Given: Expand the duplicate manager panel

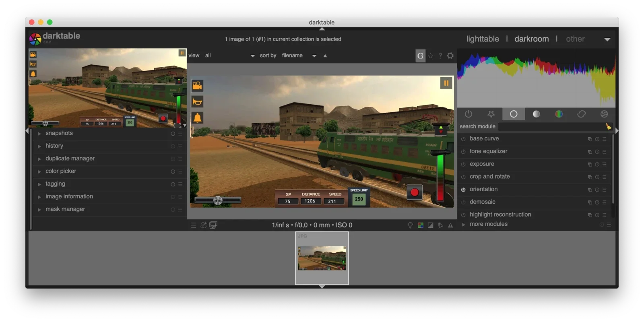Looking at the screenshot, I should (39, 159).
